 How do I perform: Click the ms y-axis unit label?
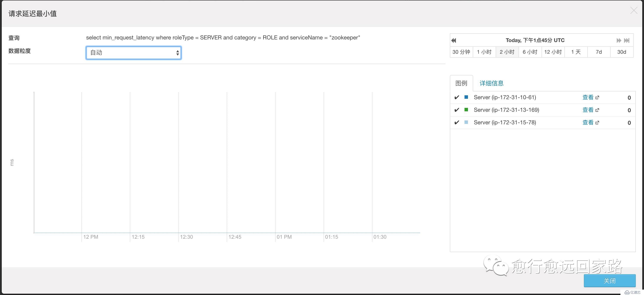(x=12, y=162)
